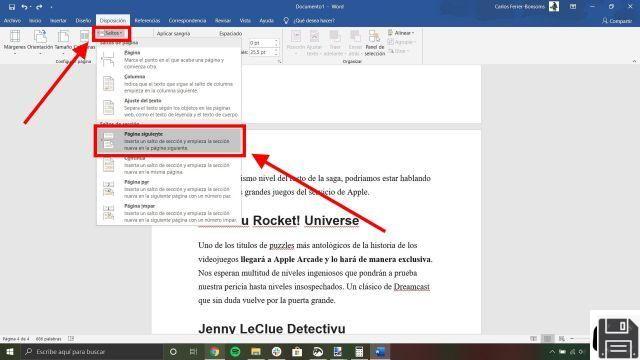Choose Continua section break
This screenshot has height=360, width=640.
tap(169, 165)
